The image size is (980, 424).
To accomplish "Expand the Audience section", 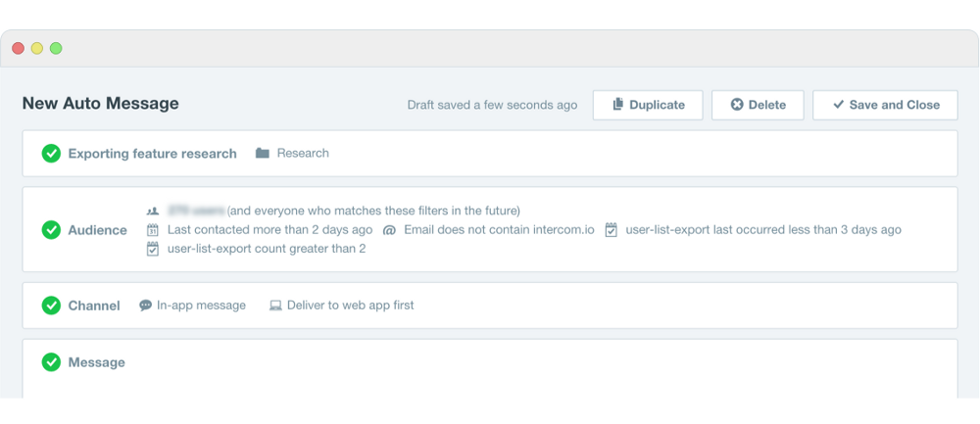I will (x=97, y=230).
